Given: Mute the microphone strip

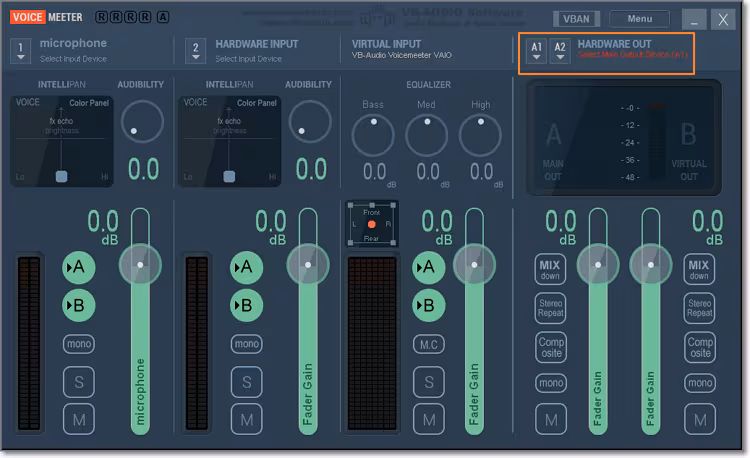Looking at the screenshot, I should tap(79, 419).
